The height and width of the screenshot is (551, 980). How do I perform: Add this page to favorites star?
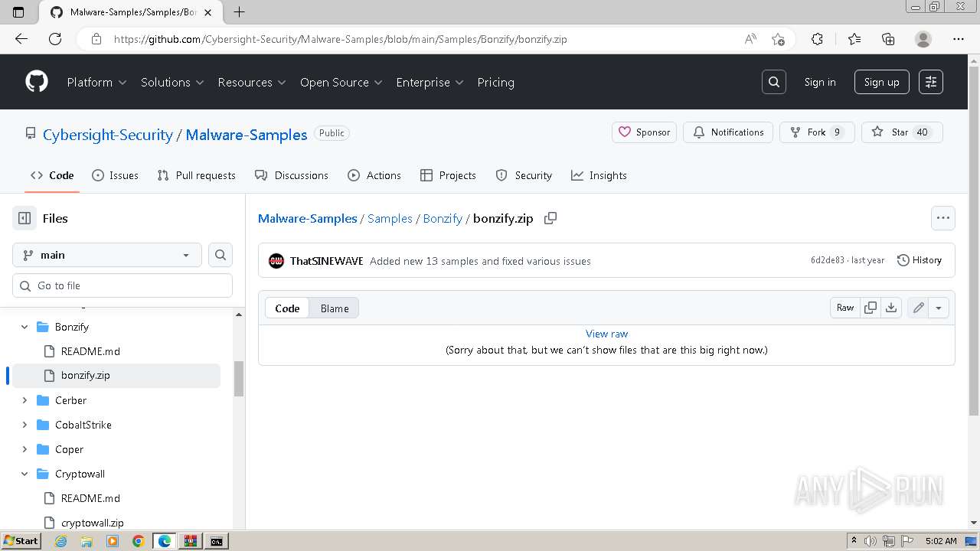point(778,39)
